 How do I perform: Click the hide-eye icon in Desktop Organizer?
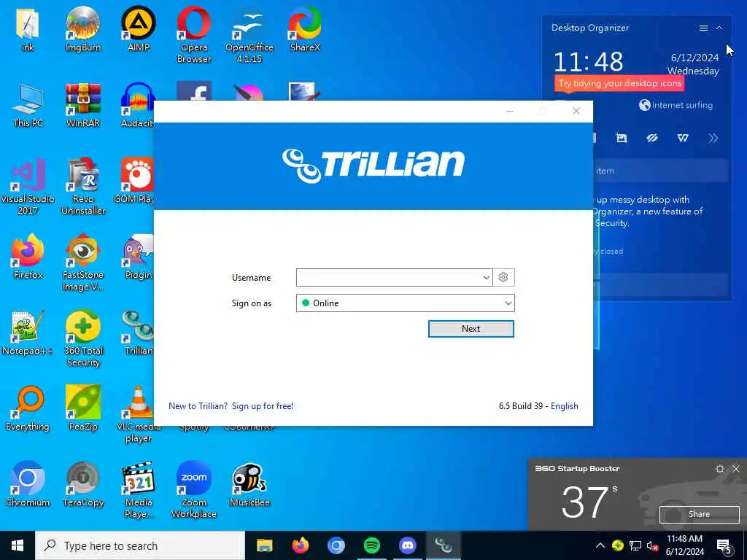651,138
